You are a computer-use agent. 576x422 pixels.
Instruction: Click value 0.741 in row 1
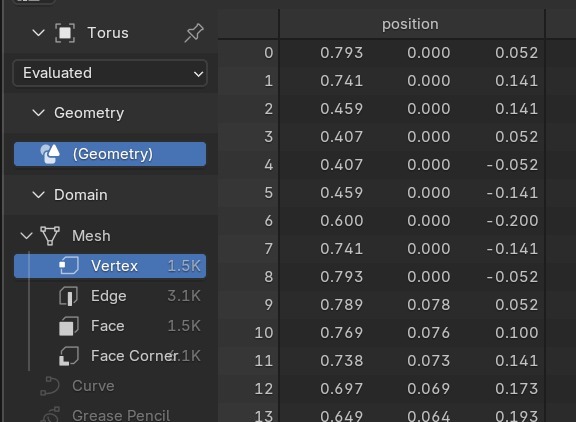(341, 81)
